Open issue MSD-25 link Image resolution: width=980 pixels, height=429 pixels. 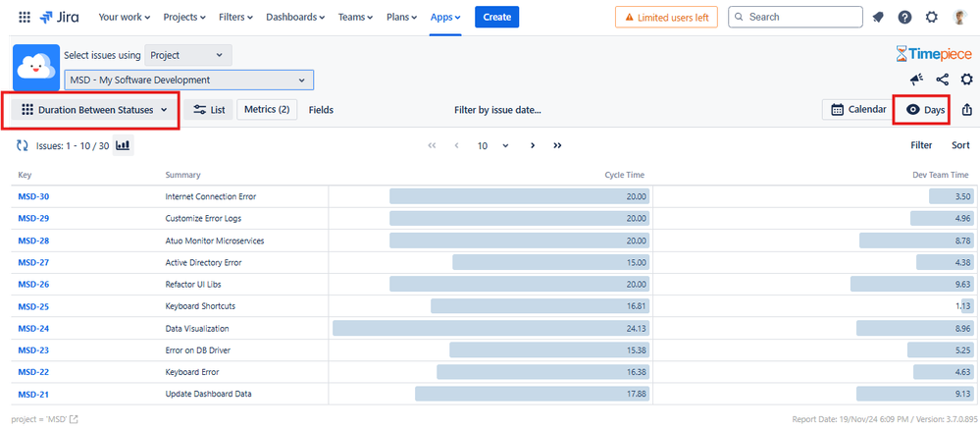coord(33,306)
